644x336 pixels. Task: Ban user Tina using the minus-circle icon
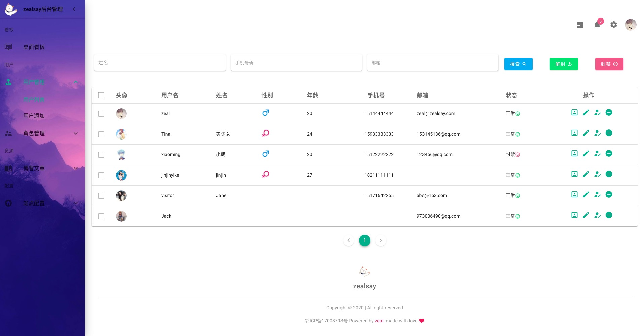point(609,133)
